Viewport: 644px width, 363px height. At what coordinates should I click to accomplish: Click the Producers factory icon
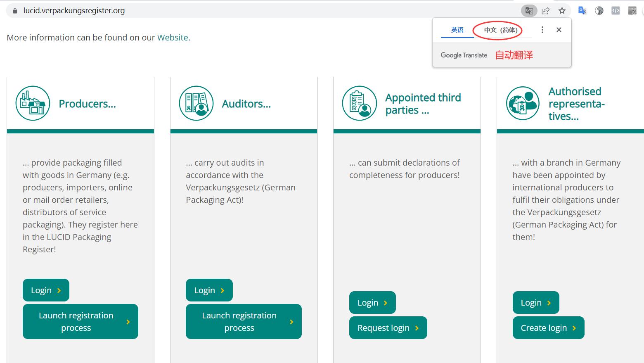click(33, 103)
